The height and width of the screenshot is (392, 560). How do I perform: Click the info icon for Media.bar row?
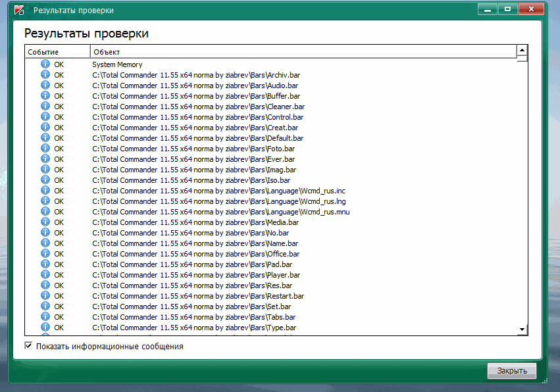pos(45,222)
